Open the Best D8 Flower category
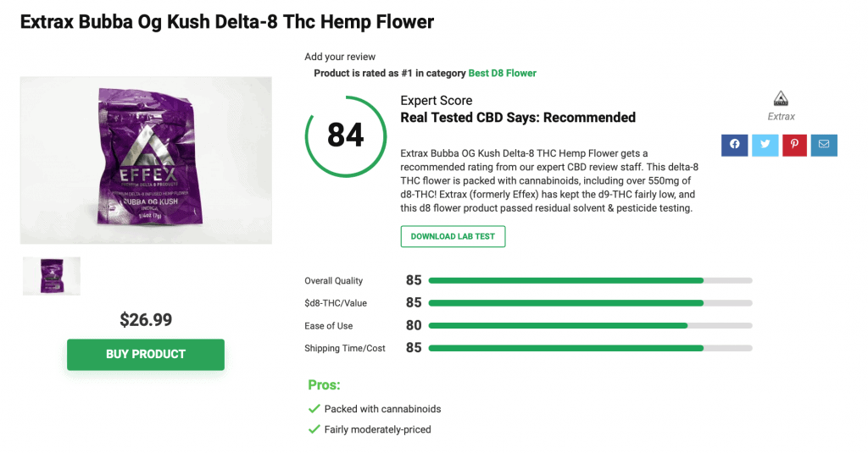The width and height of the screenshot is (868, 453). tap(502, 73)
